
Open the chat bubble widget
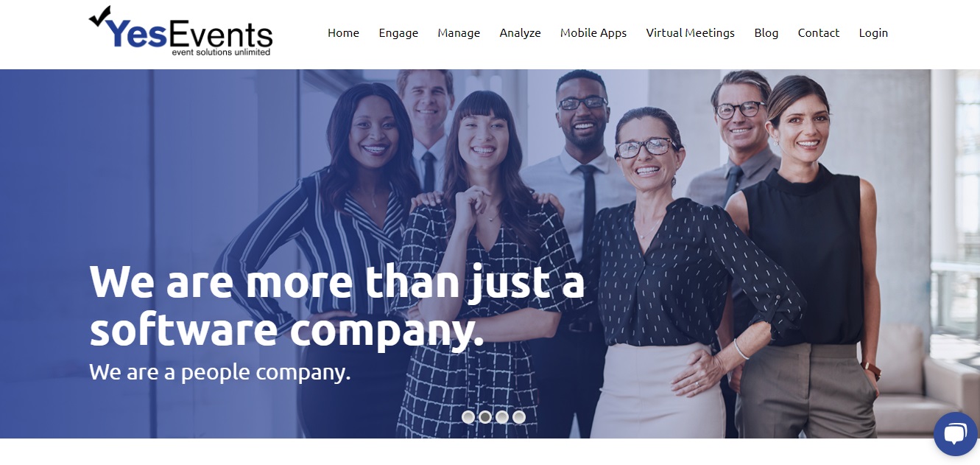point(956,434)
